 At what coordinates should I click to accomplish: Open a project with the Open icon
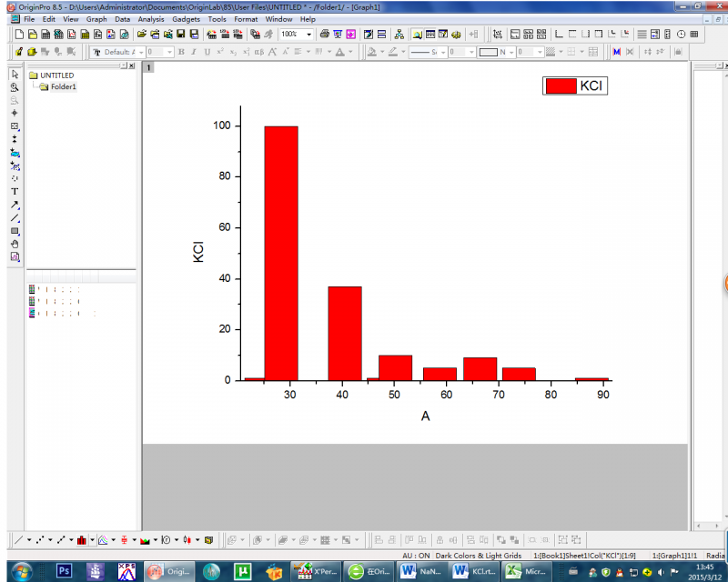tap(142, 35)
